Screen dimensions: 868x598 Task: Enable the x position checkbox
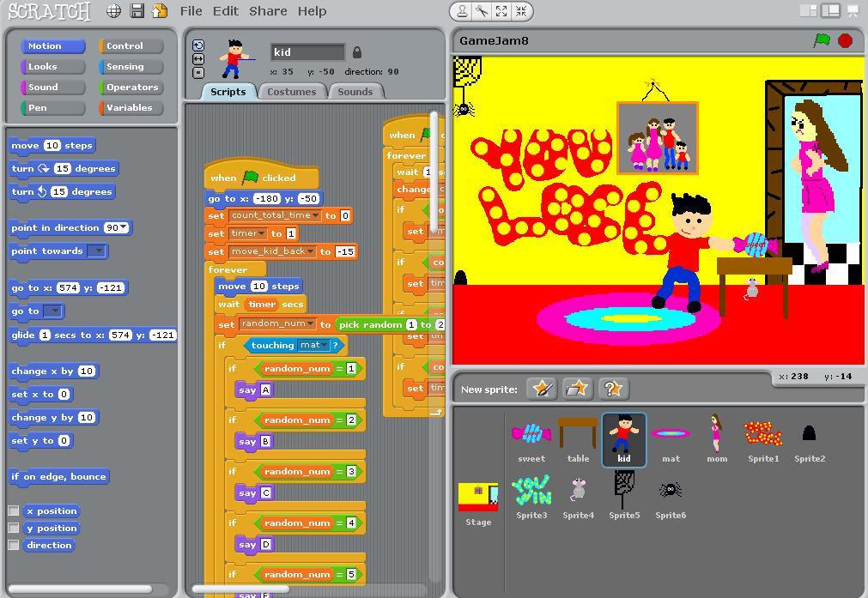click(14, 510)
